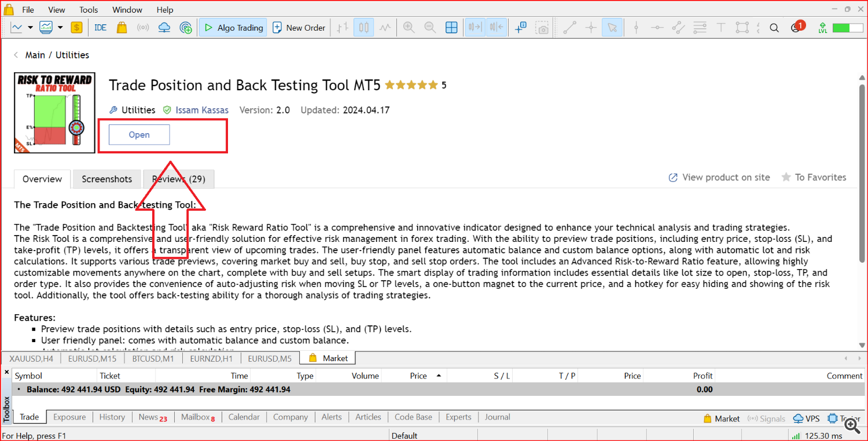The width and height of the screenshot is (868, 441).
Task: Open author Issam Kassas profile
Action: [x=202, y=110]
